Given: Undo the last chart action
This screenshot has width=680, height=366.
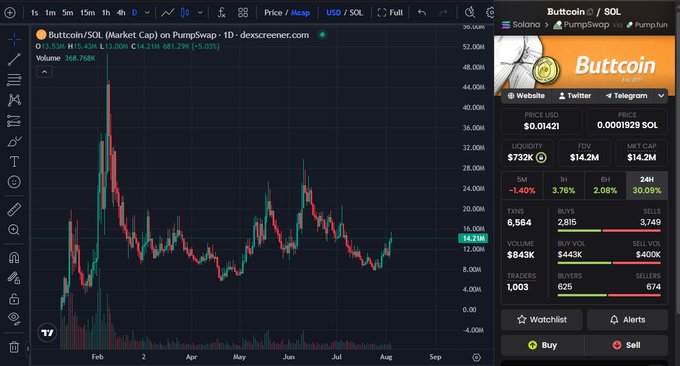Looking at the screenshot, I should [422, 13].
